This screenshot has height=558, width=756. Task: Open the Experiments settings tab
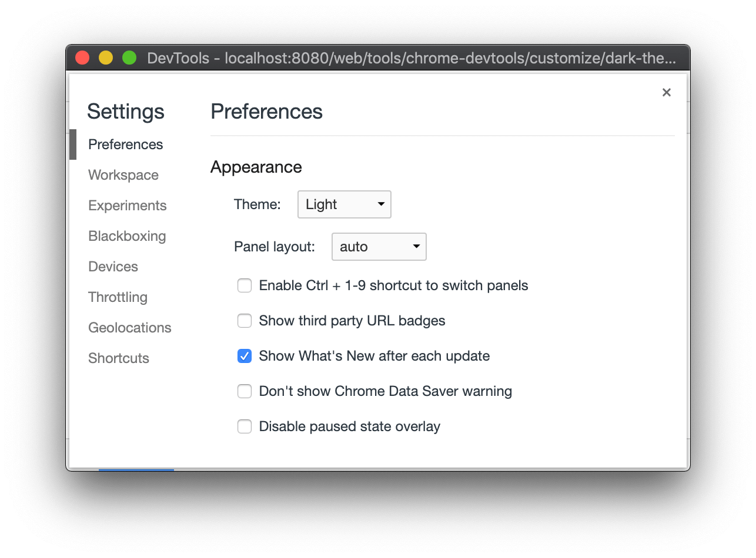tap(128, 206)
